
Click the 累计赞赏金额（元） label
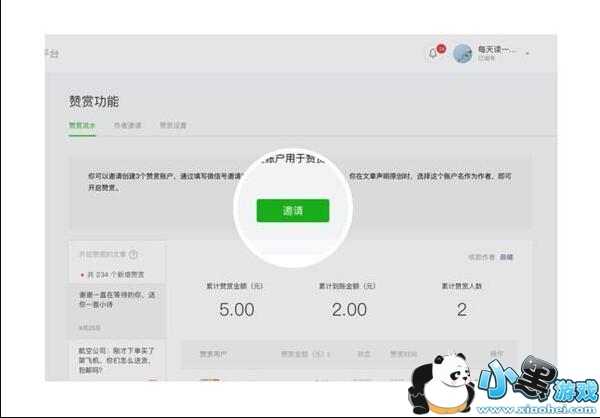[x=235, y=286]
